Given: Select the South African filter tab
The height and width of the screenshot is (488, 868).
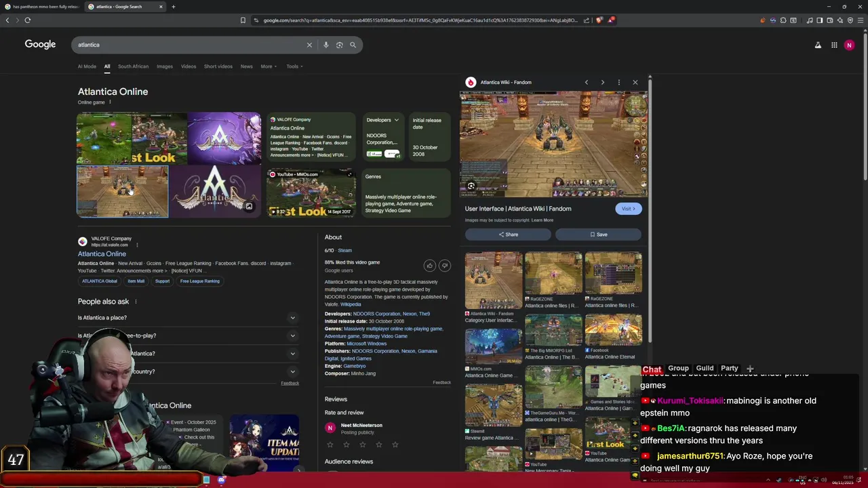Looking at the screenshot, I should (x=133, y=66).
